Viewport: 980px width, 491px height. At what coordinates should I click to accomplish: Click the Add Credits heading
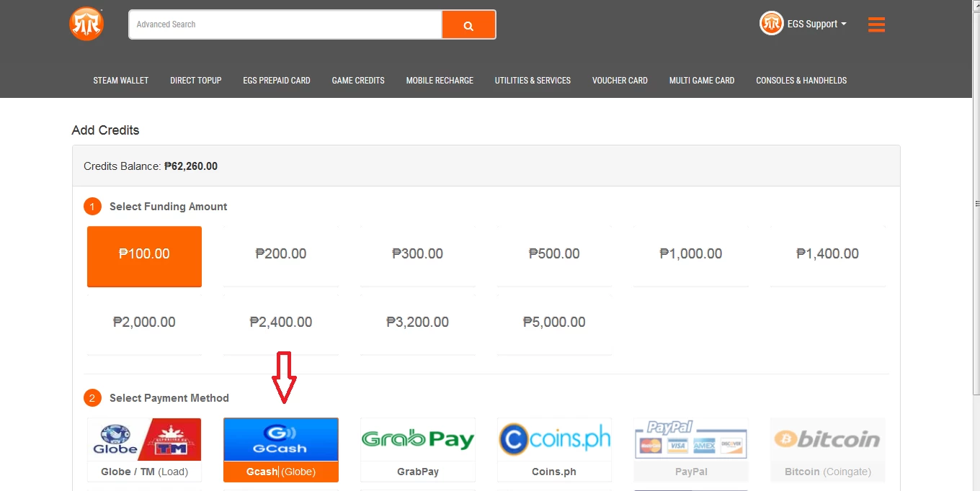[105, 130]
